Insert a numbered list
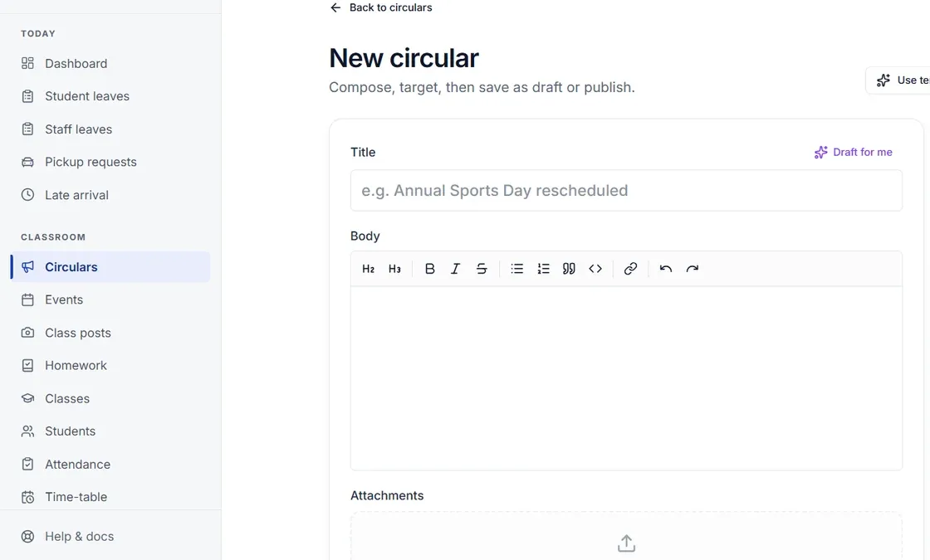This screenshot has height=560, width=930. click(543, 269)
